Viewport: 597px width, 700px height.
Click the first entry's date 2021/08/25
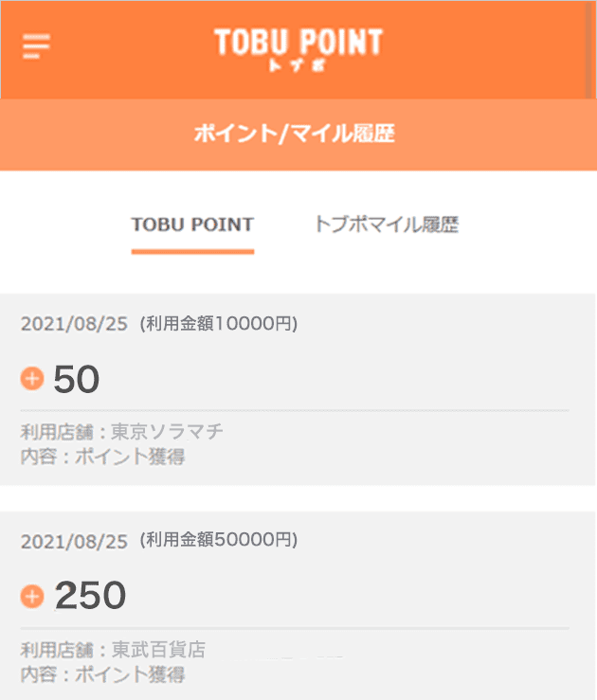pyautogui.click(x=74, y=324)
